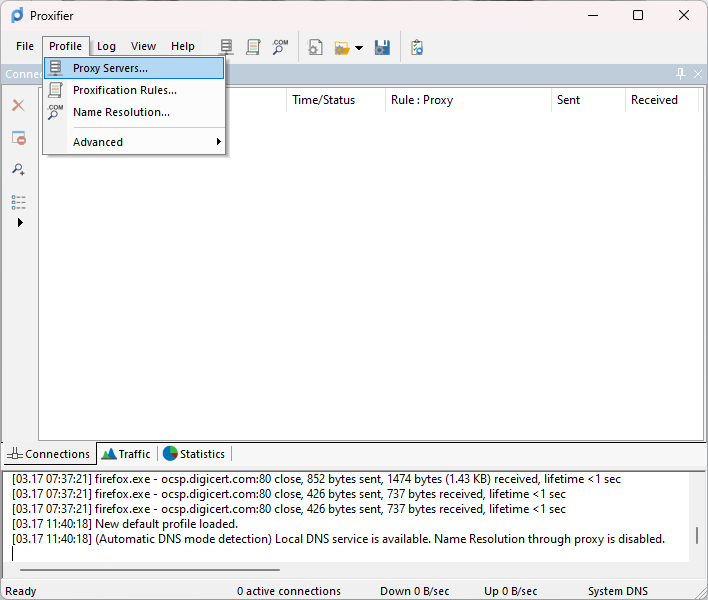This screenshot has width=708, height=600.
Task: Select Name Resolution... menu entry
Action: (134, 112)
